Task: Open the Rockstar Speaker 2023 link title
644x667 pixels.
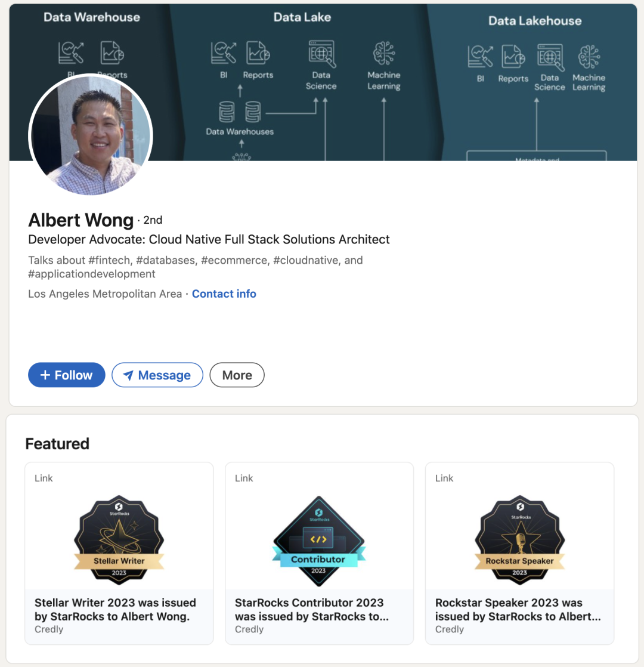Action: click(518, 610)
